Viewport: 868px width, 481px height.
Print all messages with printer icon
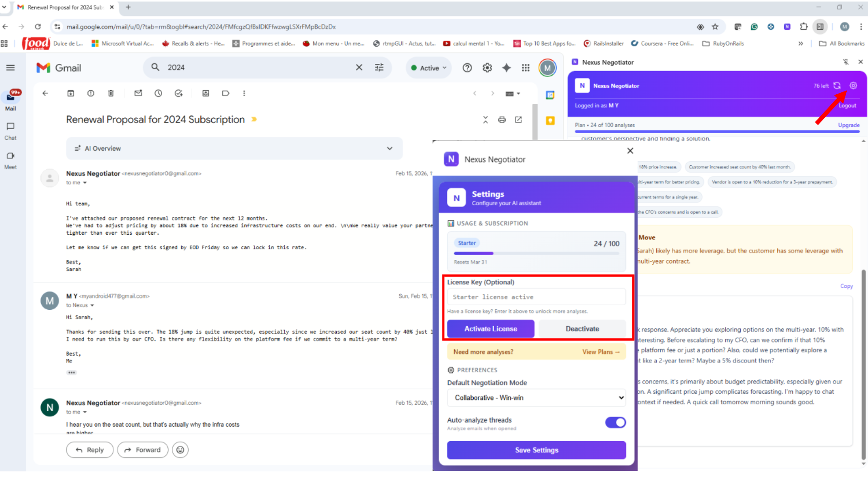(x=502, y=120)
